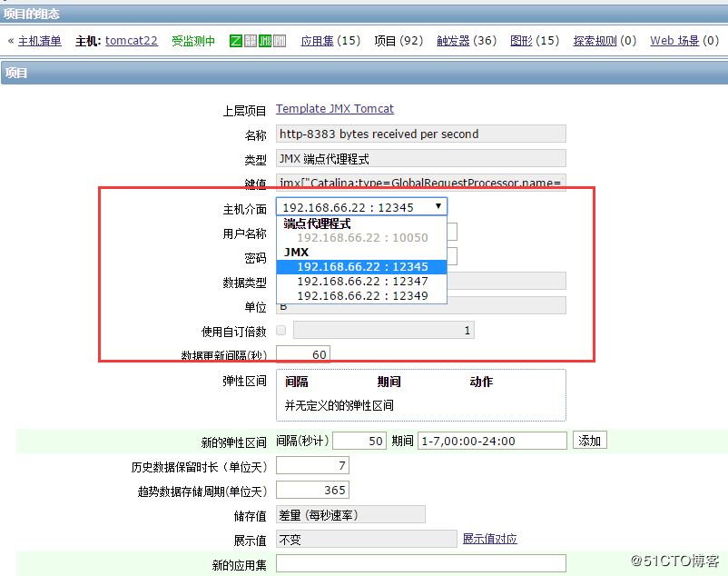Select interface 192.168.66.22:12349 from the list
Viewport: 728px width, 576px height.
coord(361,294)
